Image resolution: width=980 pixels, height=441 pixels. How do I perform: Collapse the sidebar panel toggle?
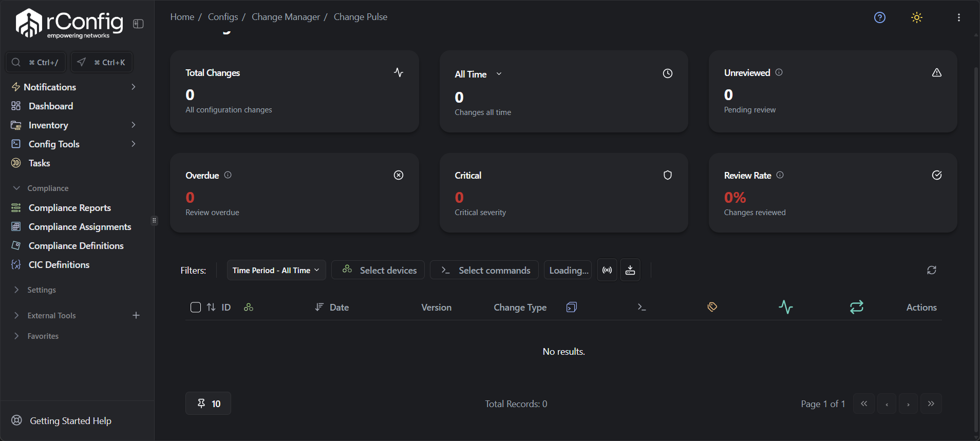coord(138,24)
